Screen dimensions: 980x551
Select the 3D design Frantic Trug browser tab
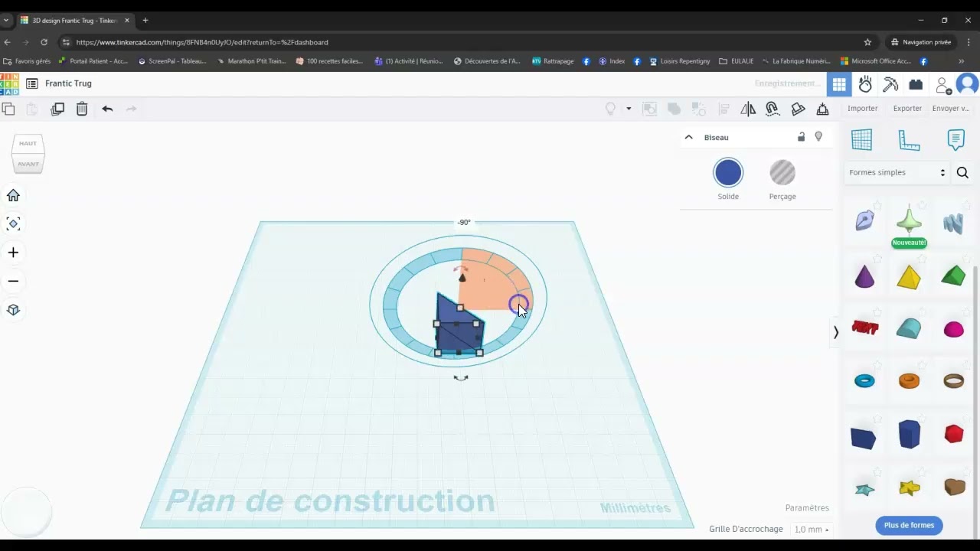coord(75,21)
